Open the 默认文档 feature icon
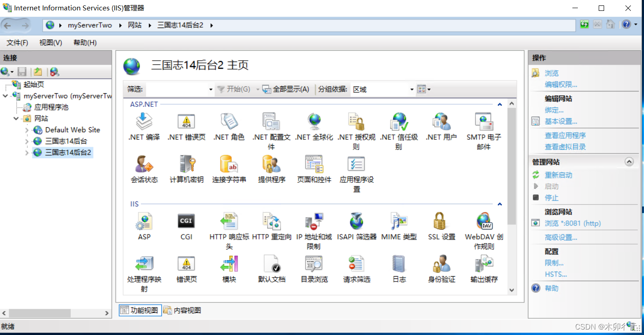Image resolution: width=644 pixels, height=335 pixels. [x=271, y=263]
